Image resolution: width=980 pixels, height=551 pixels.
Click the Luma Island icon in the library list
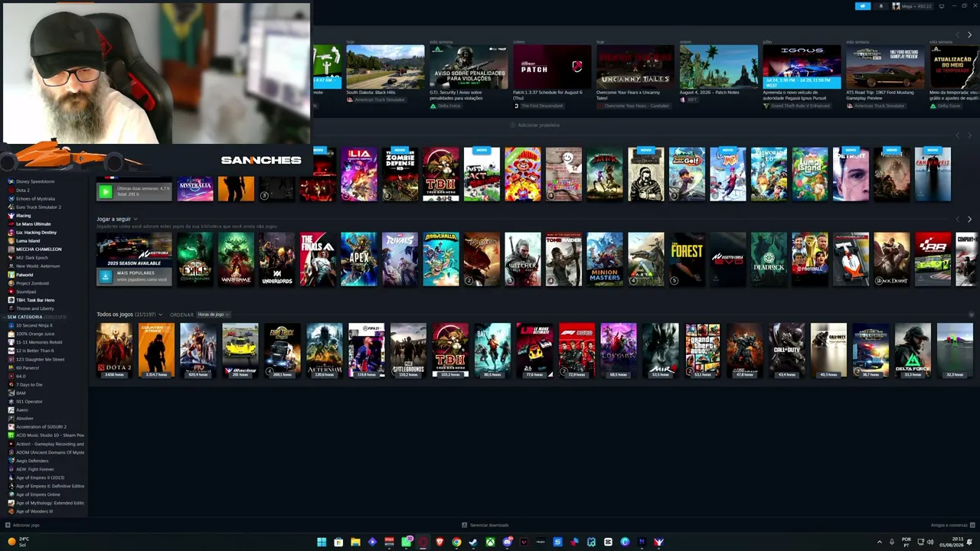click(11, 240)
